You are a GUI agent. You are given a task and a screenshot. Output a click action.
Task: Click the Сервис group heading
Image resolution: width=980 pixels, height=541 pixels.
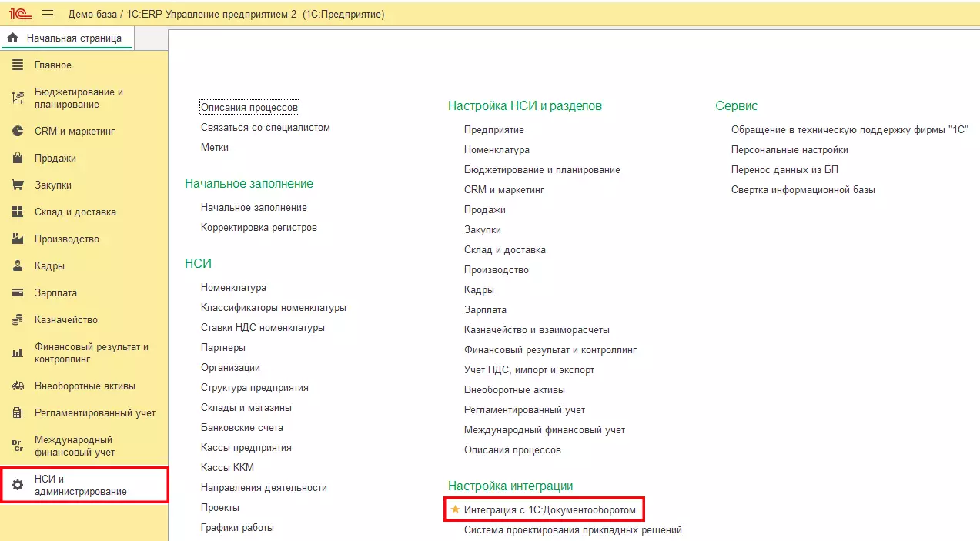pos(737,106)
